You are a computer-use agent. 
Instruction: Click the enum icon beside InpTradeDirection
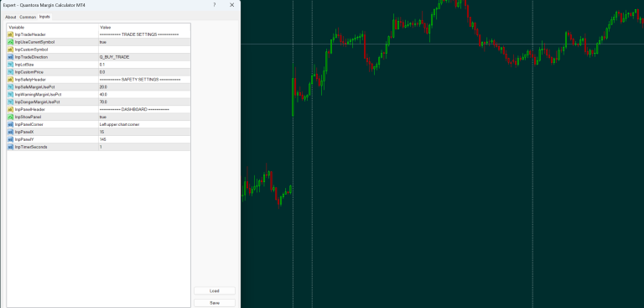[11, 57]
